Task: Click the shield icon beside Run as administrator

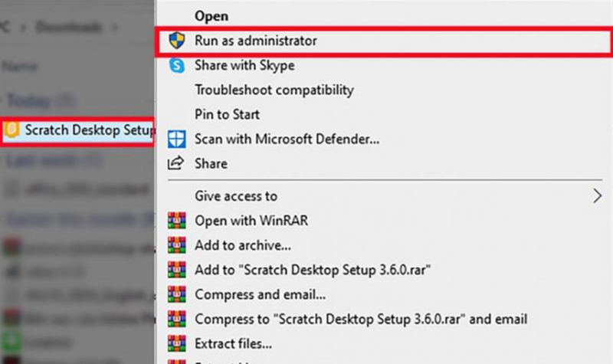Action: coord(177,41)
